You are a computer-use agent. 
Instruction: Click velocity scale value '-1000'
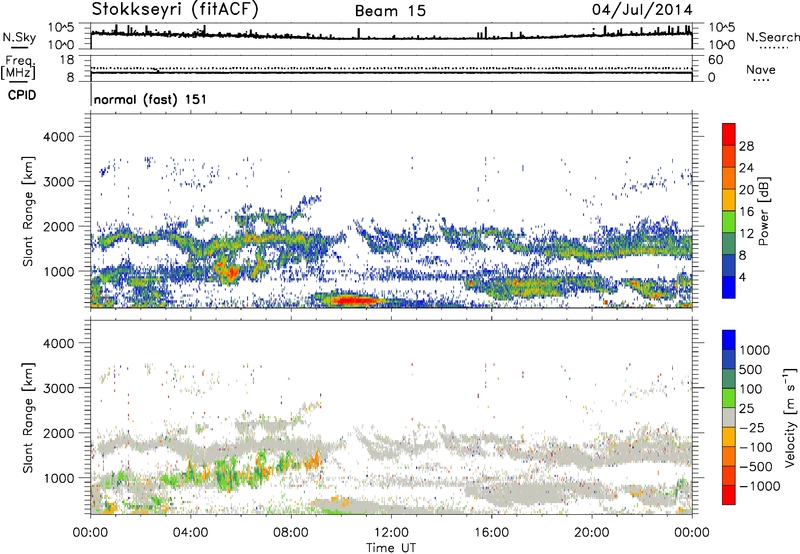tap(759, 486)
